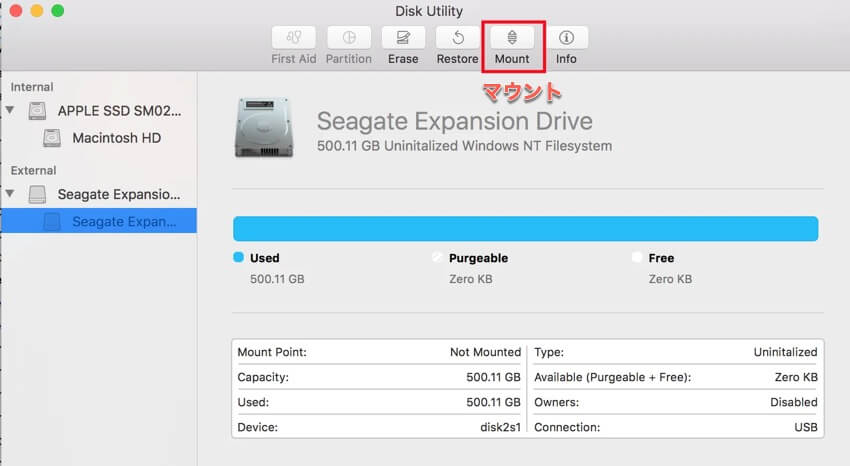Viewport: 850px width, 466px height.
Task: Click the large Seagate hard drive icon
Action: (264, 127)
